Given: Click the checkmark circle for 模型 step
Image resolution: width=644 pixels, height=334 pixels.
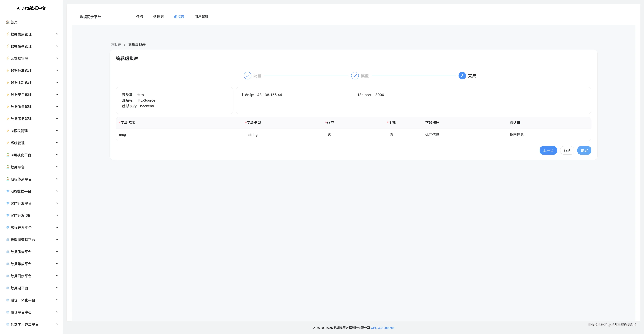Looking at the screenshot, I should [354, 76].
